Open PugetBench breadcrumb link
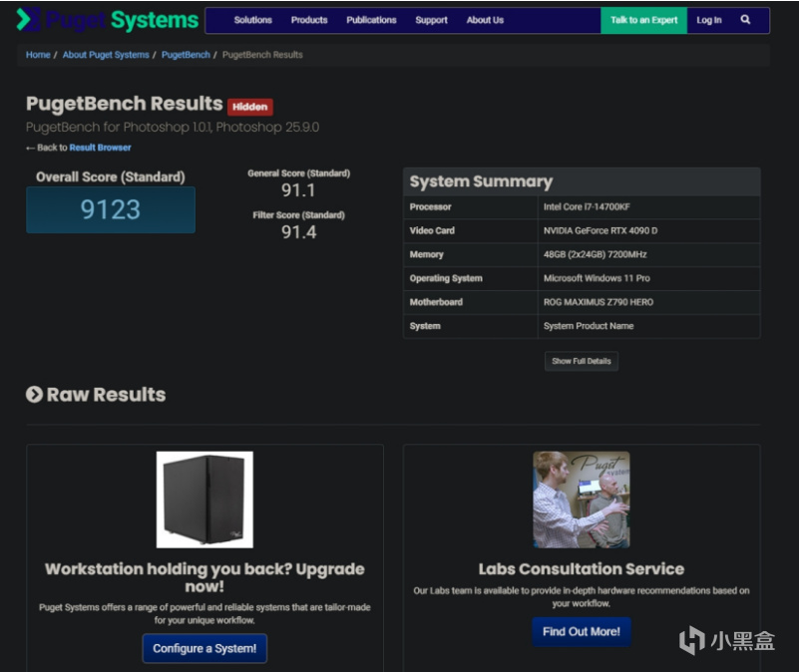The width and height of the screenshot is (799, 672). [x=186, y=55]
